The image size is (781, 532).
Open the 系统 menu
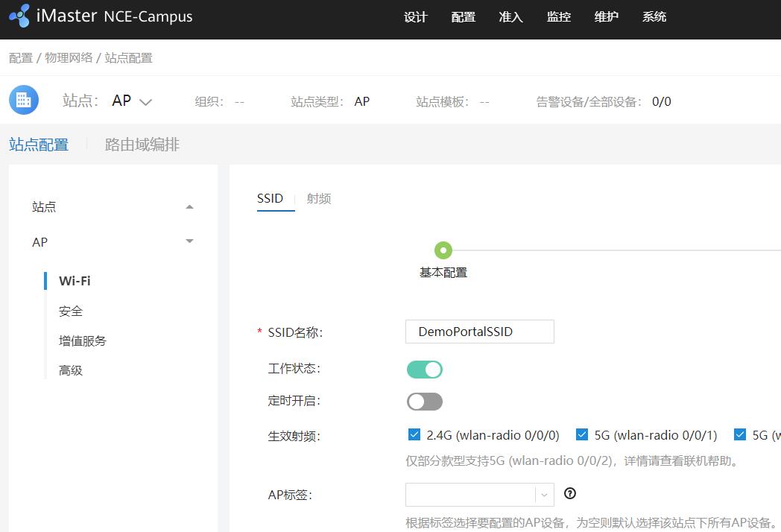[654, 16]
